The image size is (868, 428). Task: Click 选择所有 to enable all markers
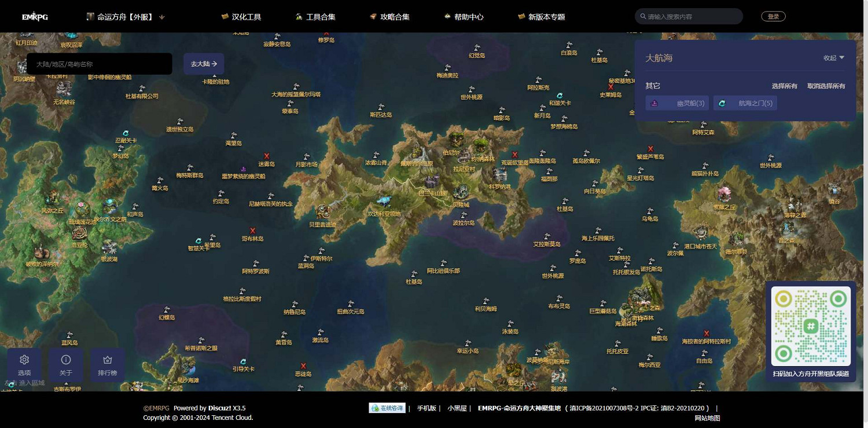(x=784, y=86)
